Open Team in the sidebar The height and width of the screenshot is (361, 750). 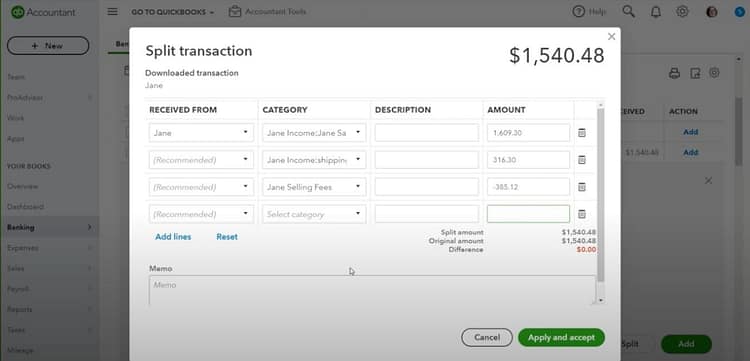coord(16,77)
